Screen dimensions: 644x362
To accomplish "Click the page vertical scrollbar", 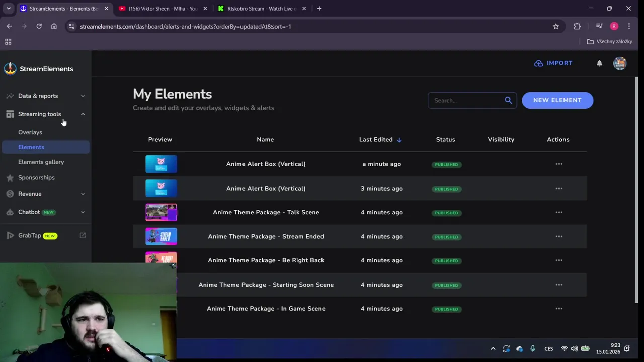I will [637, 190].
